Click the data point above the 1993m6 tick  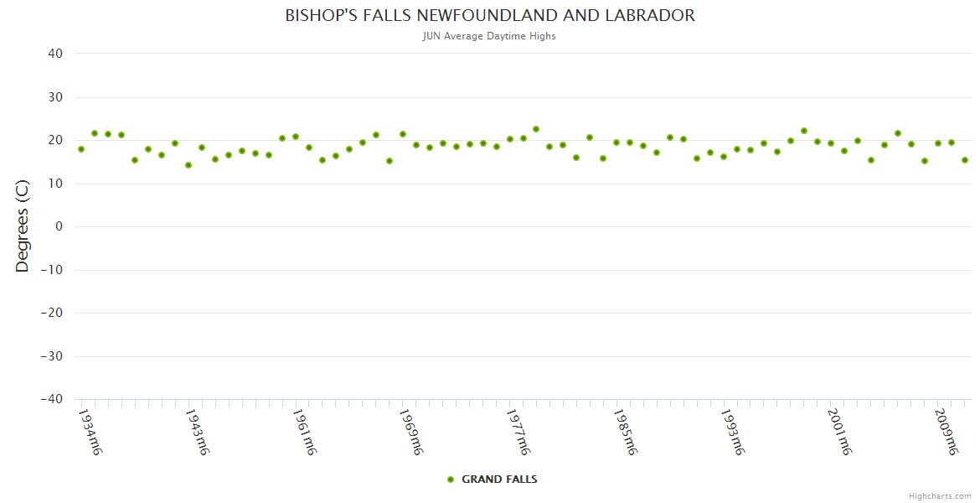pyautogui.click(x=724, y=157)
